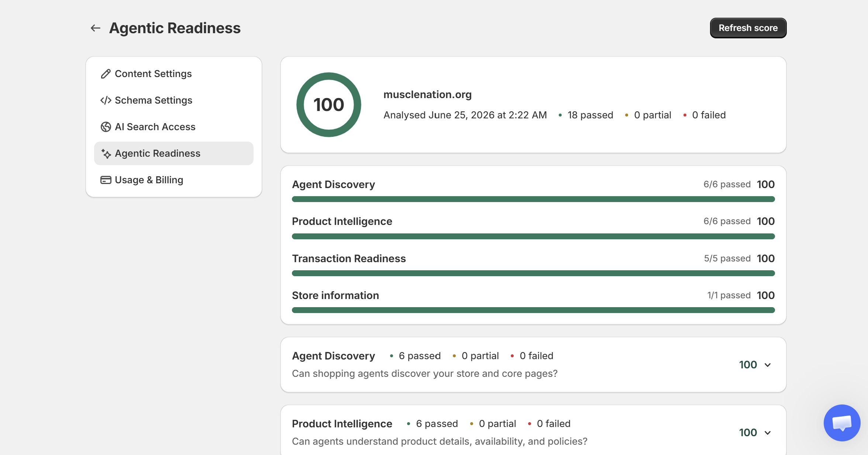Screen dimensions: 868x455
Task: Click the Agentic Readiness page title
Action: tap(175, 28)
